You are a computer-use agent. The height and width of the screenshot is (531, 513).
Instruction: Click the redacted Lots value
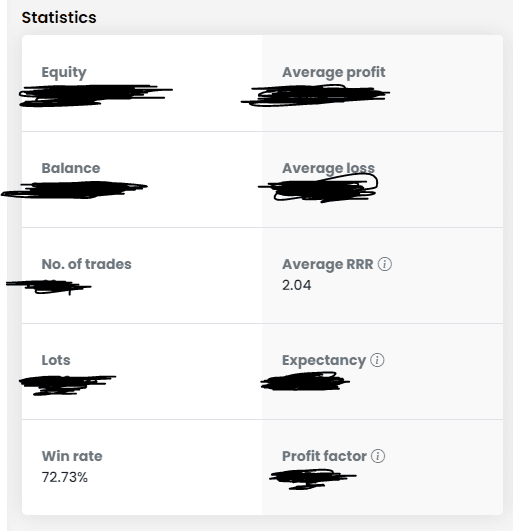[x=67, y=385]
